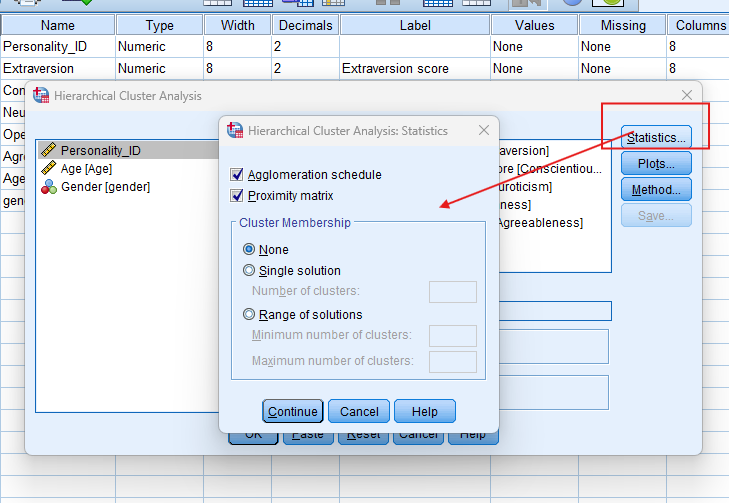Open the Plots... options

tap(656, 164)
